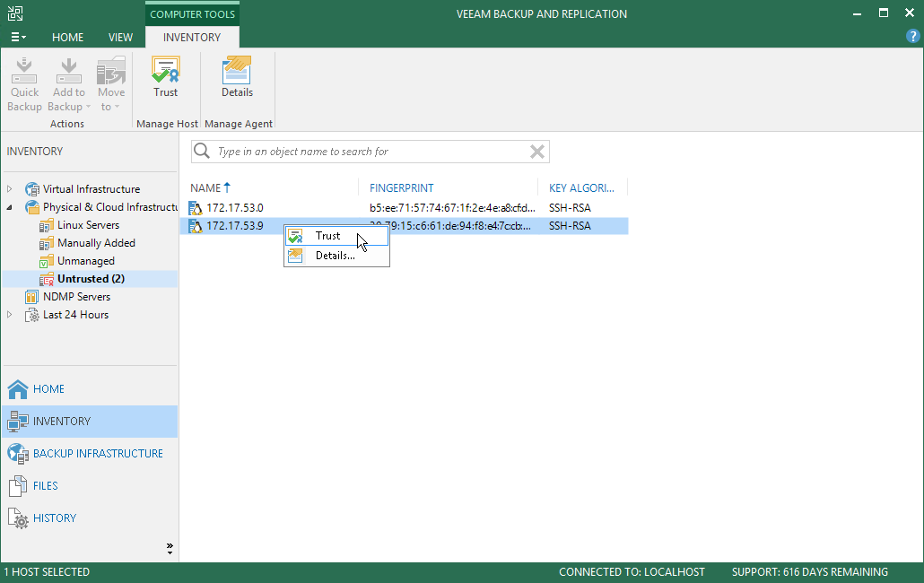The width and height of the screenshot is (924, 583).
Task: Open the HISTORY navigation view
Action: pos(90,518)
